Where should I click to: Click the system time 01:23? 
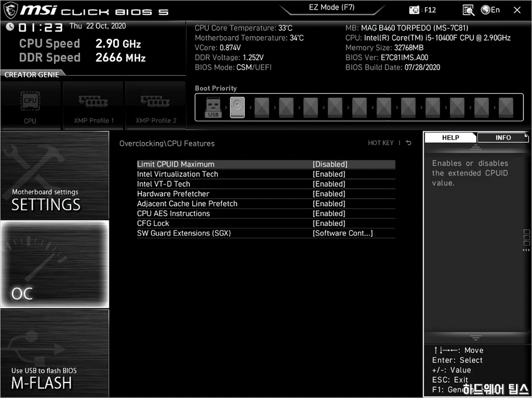point(41,27)
